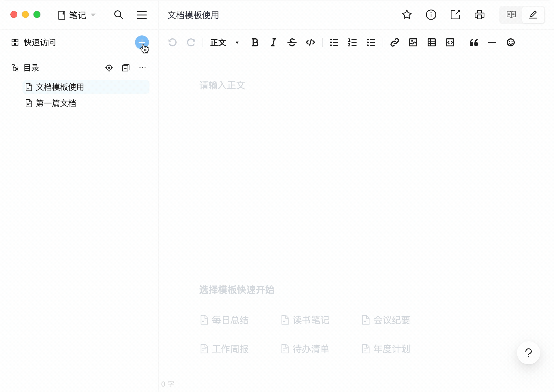This screenshot has width=554, height=392.
Task: Toggle inline code formatting
Action: pyautogui.click(x=310, y=43)
